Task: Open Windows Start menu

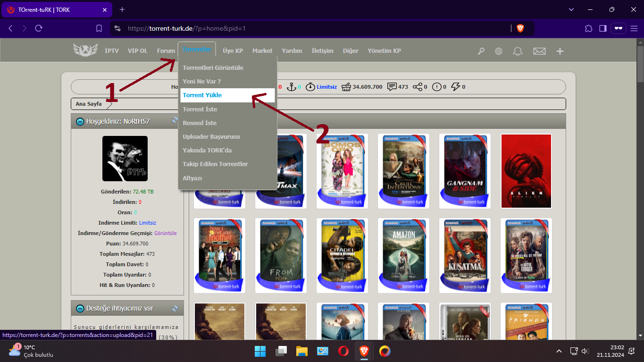Action: (260, 351)
